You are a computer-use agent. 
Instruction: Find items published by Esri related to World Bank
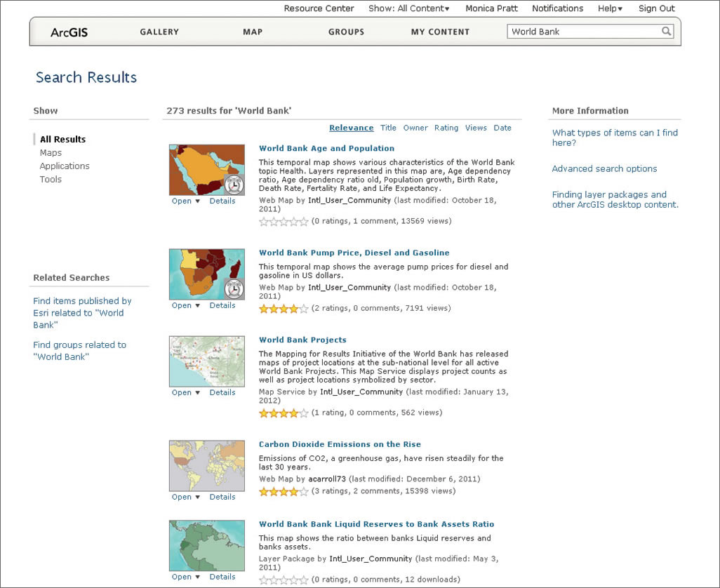(x=82, y=313)
